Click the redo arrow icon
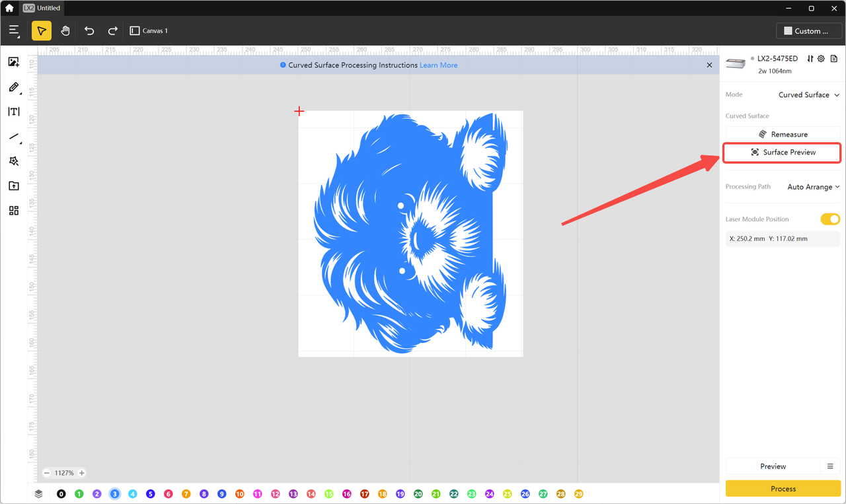Screen dimensions: 846x504 coord(113,31)
